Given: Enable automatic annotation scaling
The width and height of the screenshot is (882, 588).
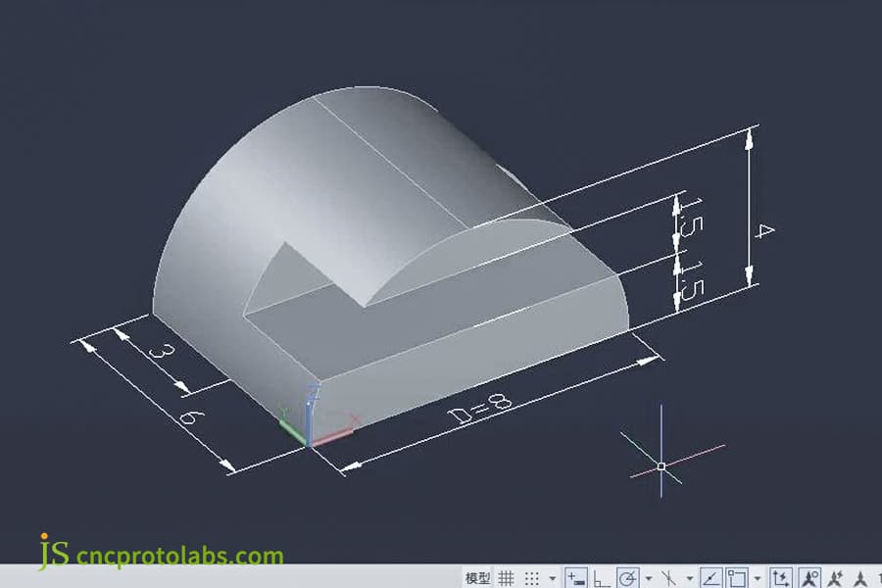Looking at the screenshot, I should pyautogui.click(x=835, y=573).
